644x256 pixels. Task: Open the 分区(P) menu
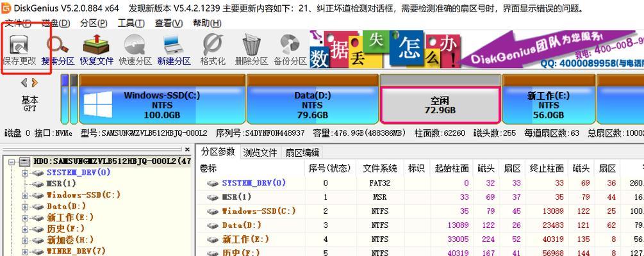[x=94, y=24]
